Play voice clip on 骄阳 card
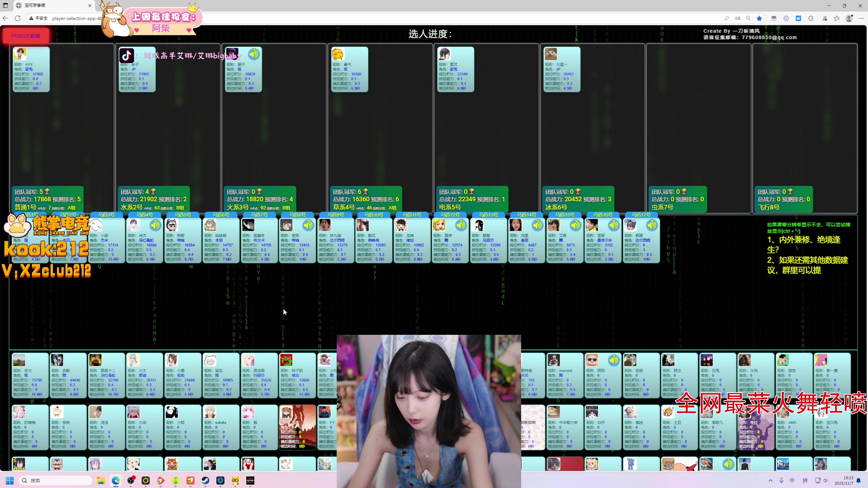 tap(614, 360)
